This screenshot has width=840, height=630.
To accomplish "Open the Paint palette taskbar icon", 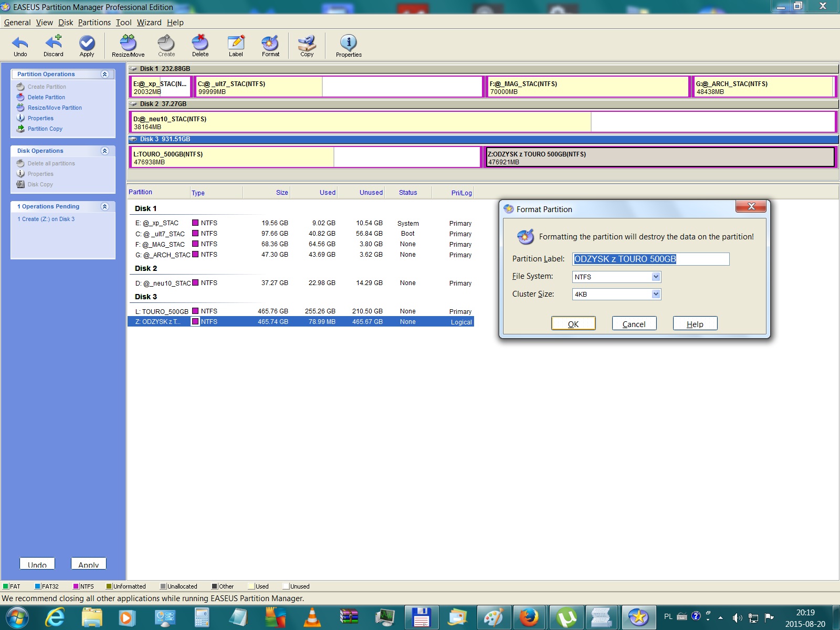I will pos(493,617).
